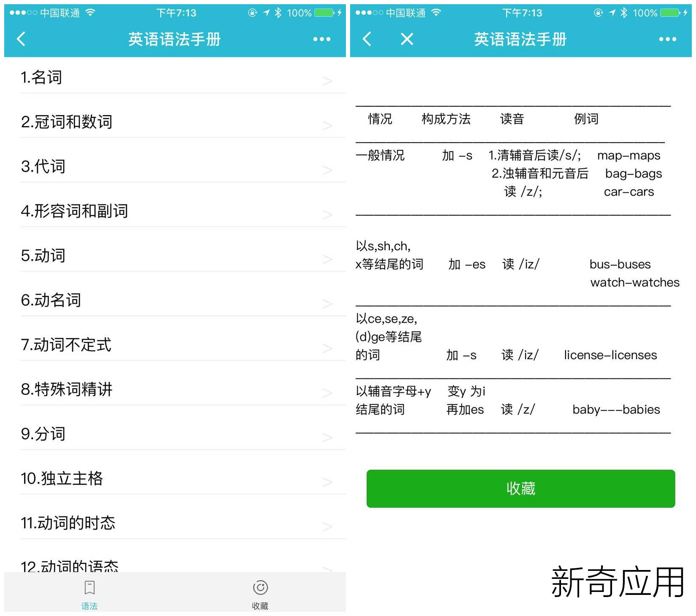The image size is (696, 616).
Task: Select the example baby–babies
Action: 616,409
